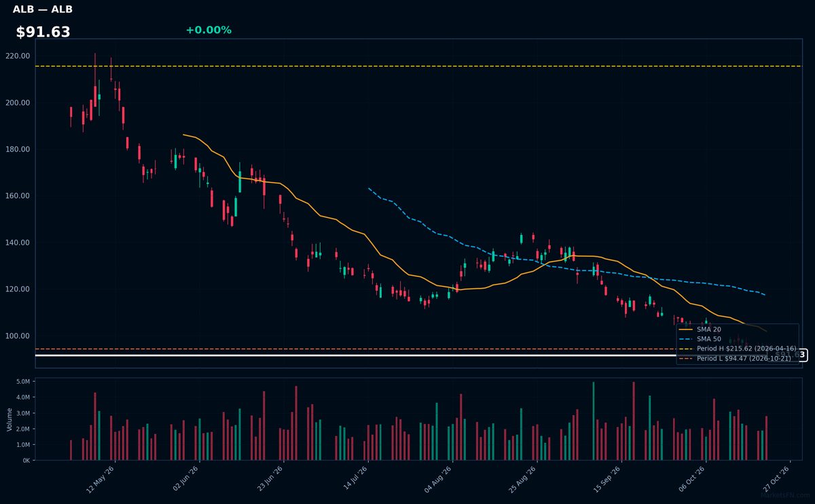The width and height of the screenshot is (815, 504).
Task: Click the 12 May '26 date label
Action: (101, 478)
